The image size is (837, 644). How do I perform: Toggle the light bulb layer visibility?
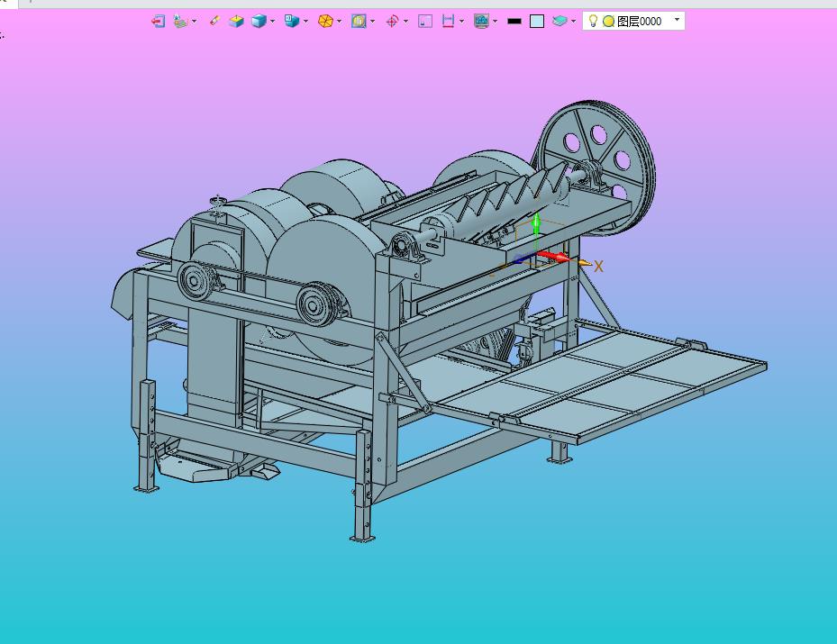[593, 21]
